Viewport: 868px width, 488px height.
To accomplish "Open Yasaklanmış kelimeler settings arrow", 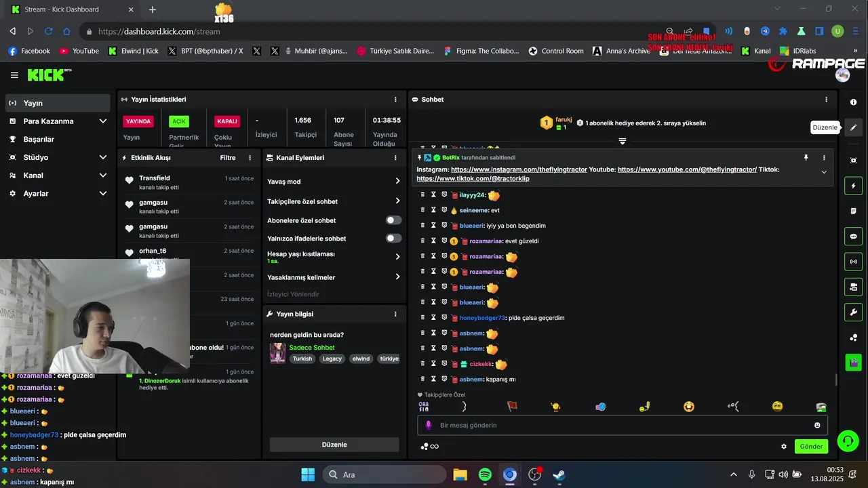I will 397,277.
